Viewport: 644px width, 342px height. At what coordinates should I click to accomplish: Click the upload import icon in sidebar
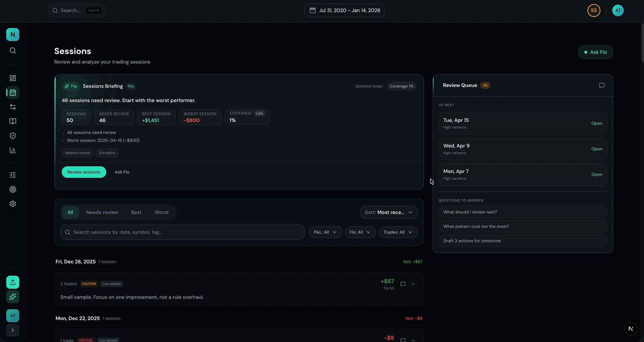click(x=13, y=282)
